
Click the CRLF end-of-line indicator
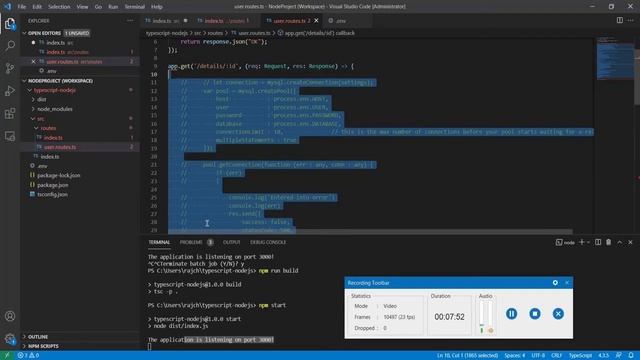[556, 356]
